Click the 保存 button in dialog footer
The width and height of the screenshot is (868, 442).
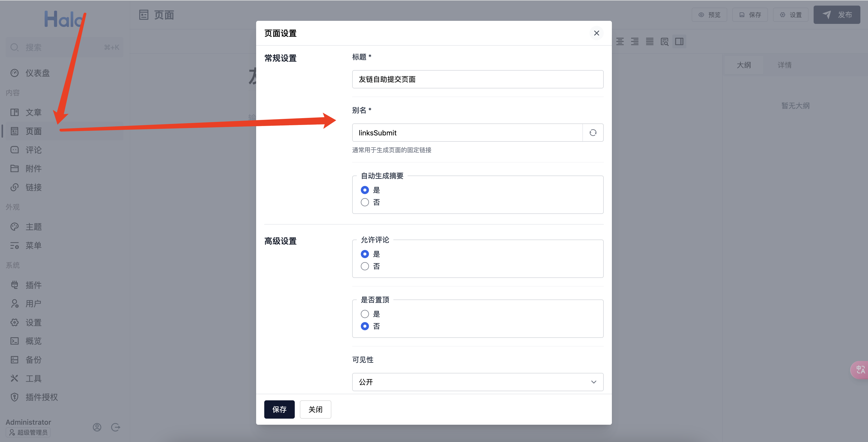click(279, 409)
